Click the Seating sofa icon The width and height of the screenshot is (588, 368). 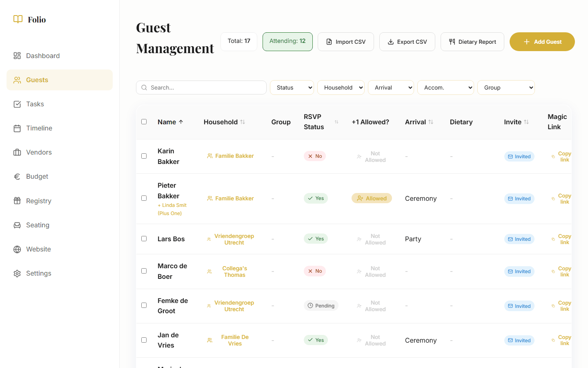[x=17, y=225]
